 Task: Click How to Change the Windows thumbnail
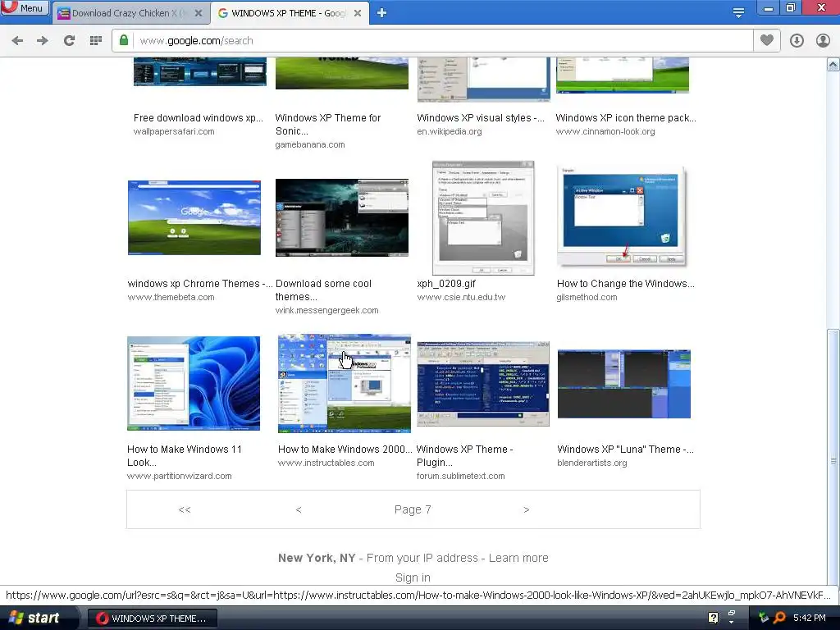point(622,217)
